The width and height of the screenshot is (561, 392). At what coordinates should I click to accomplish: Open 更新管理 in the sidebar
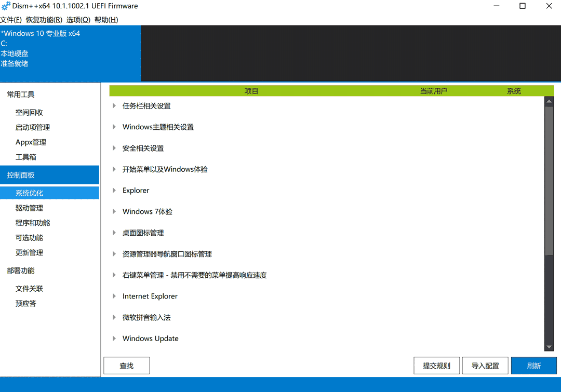tap(29, 252)
